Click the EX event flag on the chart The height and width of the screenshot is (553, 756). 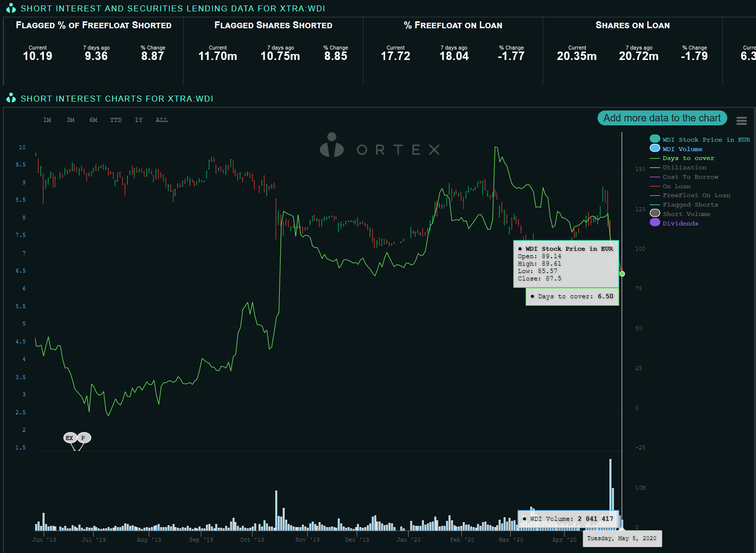pos(69,438)
